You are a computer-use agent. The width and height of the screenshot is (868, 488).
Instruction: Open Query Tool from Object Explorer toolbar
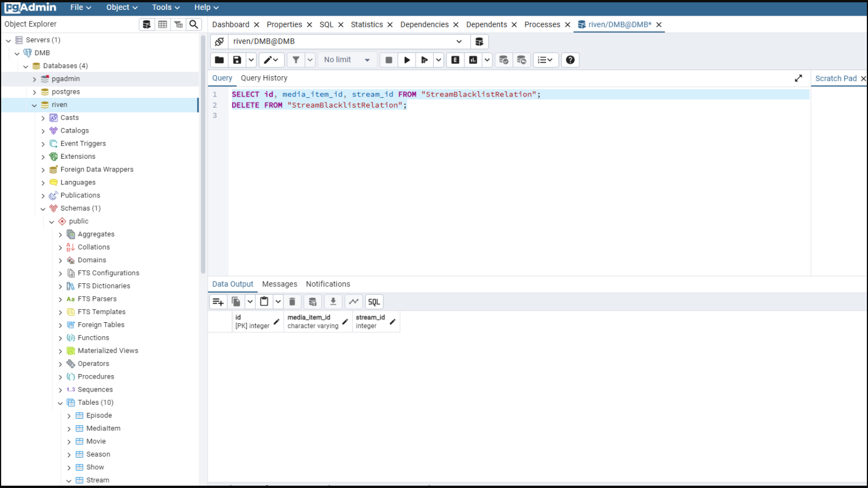click(147, 24)
